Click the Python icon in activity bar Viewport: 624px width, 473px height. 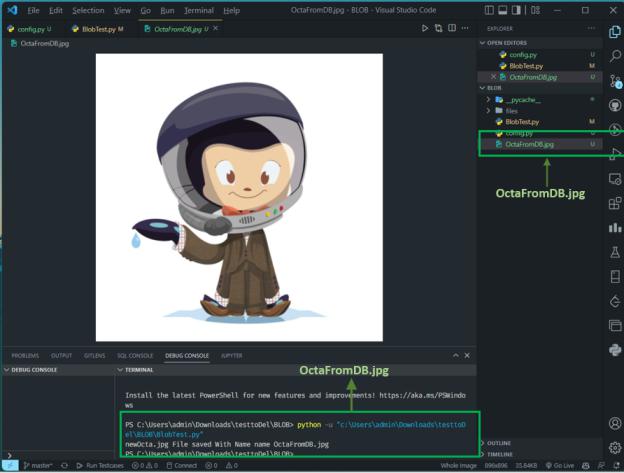[x=615, y=350]
